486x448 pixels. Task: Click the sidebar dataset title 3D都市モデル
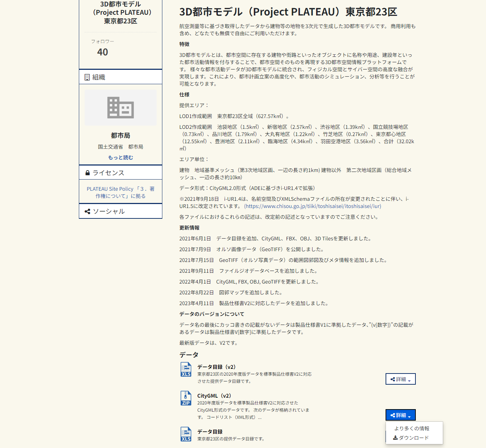point(121,12)
